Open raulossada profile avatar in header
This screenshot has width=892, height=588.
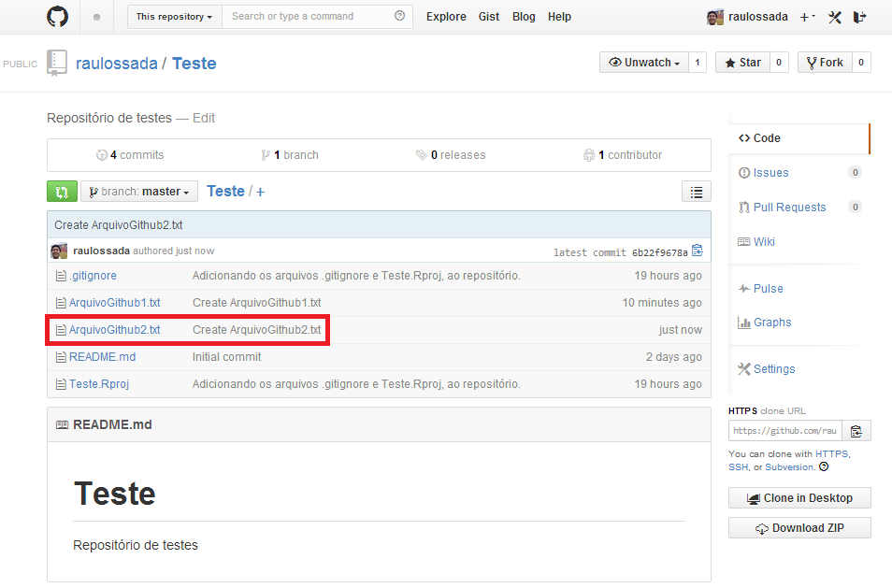click(x=714, y=17)
